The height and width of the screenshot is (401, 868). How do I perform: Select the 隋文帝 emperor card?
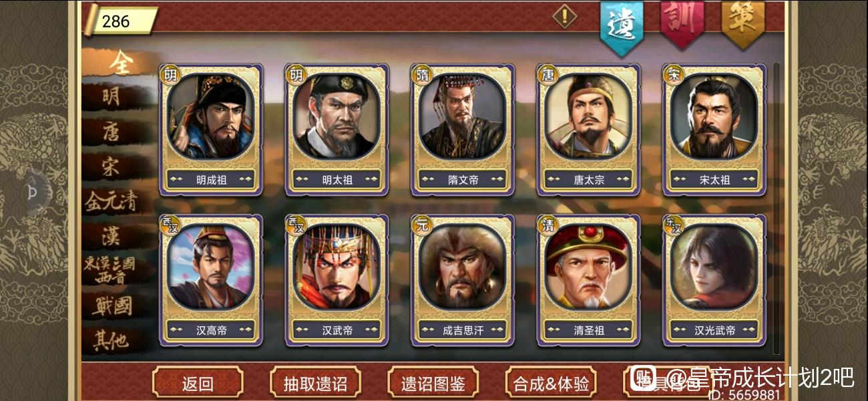click(462, 130)
